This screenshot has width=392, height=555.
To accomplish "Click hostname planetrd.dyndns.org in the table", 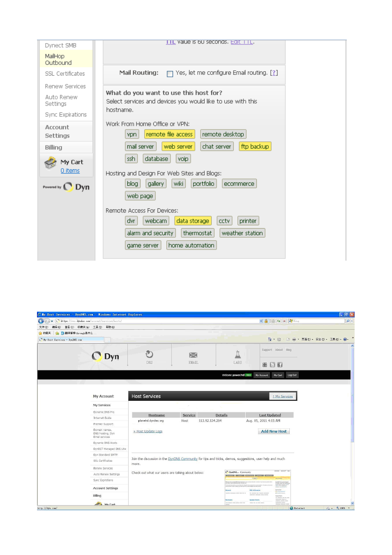I will 151,421.
